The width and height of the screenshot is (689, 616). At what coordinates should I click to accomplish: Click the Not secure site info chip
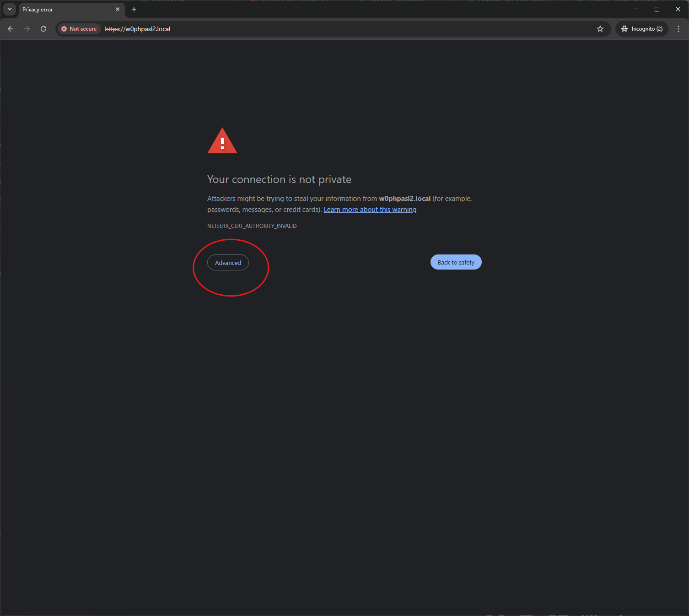(x=79, y=29)
